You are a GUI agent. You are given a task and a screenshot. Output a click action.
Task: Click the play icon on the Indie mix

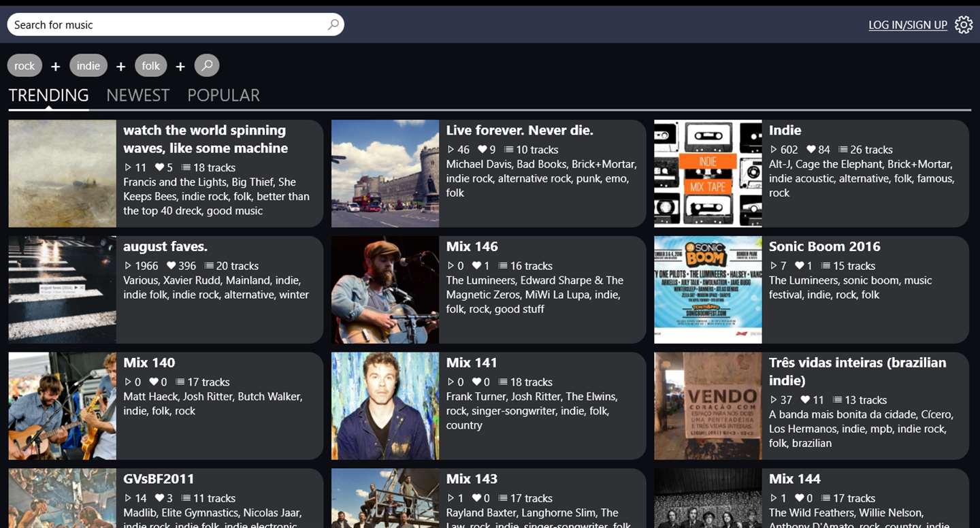coord(773,150)
